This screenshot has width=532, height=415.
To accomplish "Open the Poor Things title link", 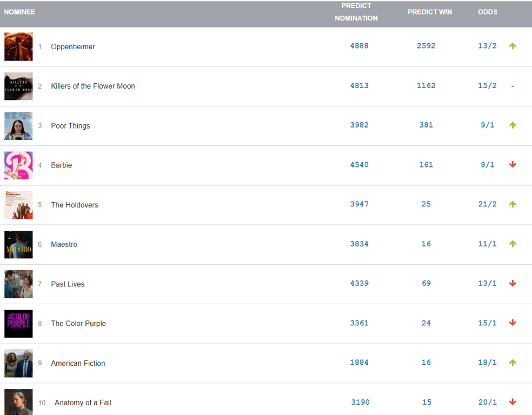I will [x=70, y=126].
